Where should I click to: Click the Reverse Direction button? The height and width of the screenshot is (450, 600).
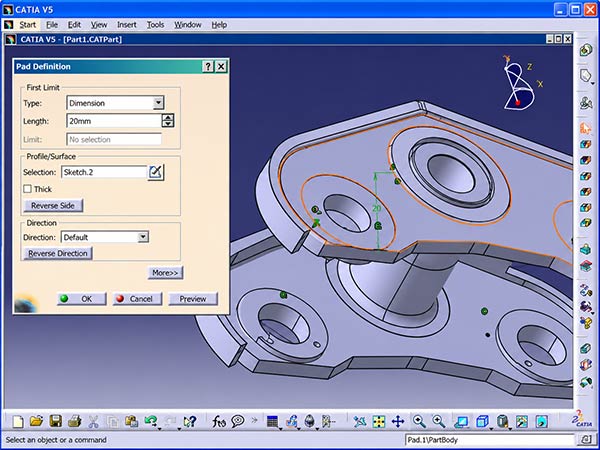tap(58, 253)
